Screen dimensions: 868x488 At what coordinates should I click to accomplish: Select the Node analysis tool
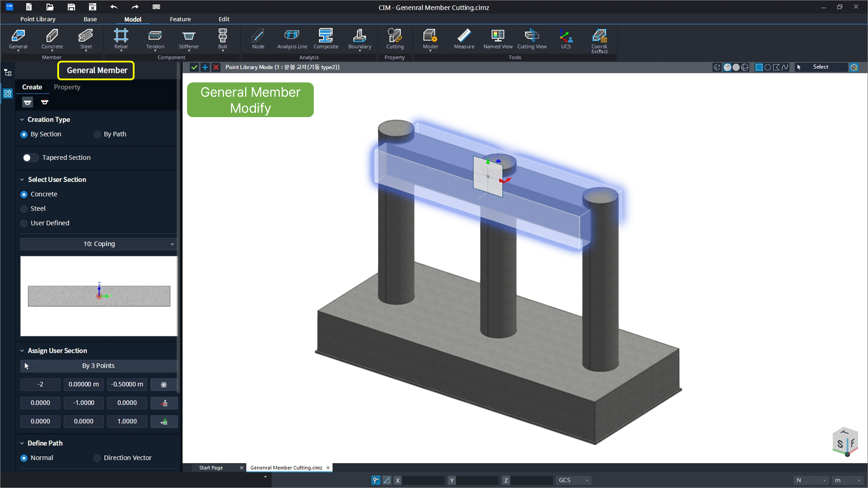[x=258, y=39]
